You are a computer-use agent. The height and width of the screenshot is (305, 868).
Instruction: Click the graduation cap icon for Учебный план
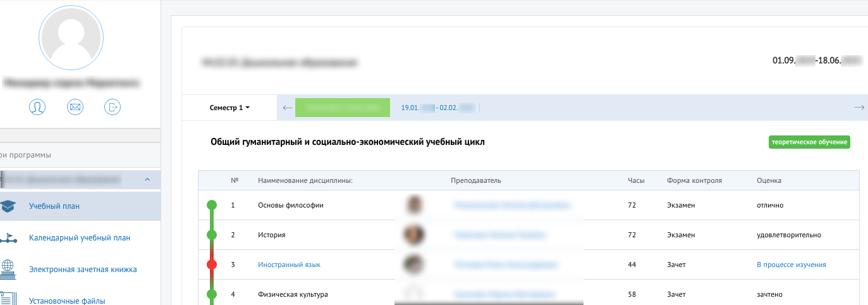[x=8, y=206]
